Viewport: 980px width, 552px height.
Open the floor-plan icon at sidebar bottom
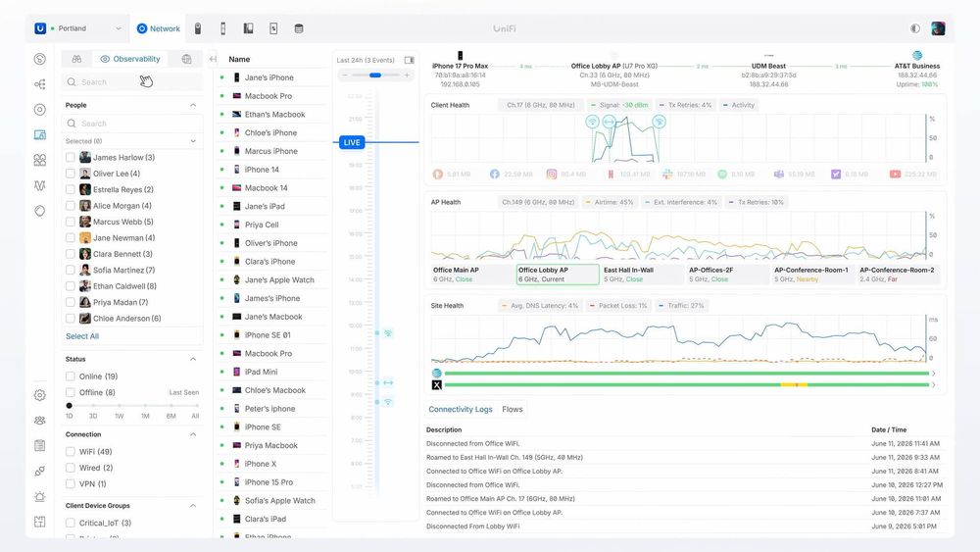click(x=40, y=522)
